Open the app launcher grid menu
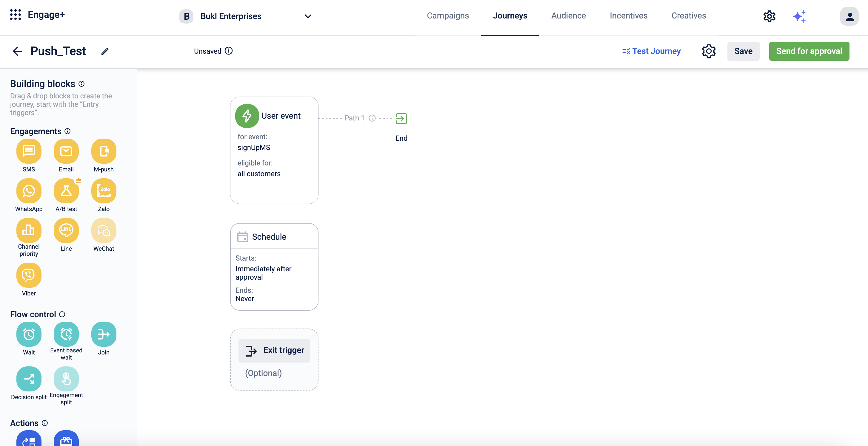The width and height of the screenshot is (868, 446). (16, 15)
